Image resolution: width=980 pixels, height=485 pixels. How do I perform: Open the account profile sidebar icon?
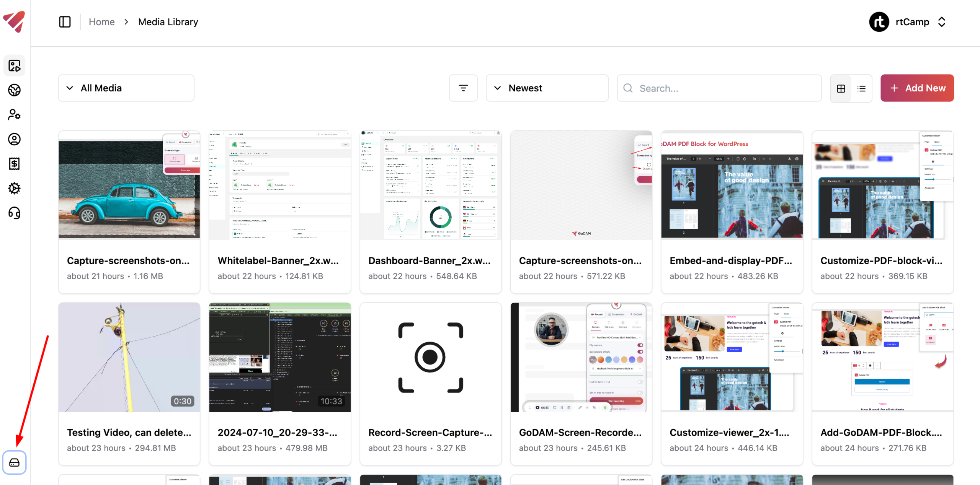(x=15, y=139)
